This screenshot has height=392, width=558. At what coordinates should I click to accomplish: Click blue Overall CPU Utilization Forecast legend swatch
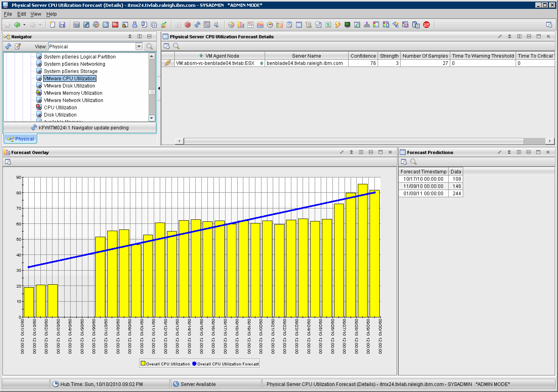click(x=194, y=364)
